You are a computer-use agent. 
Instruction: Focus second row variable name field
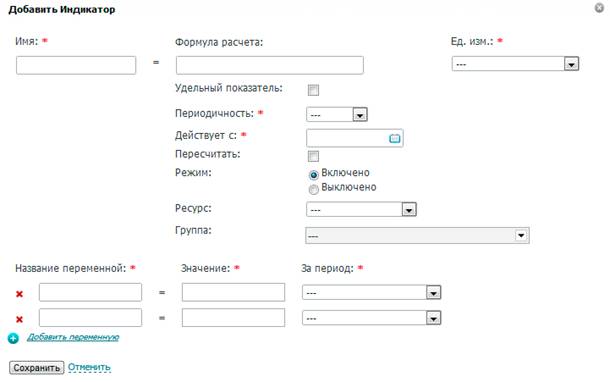(x=90, y=318)
